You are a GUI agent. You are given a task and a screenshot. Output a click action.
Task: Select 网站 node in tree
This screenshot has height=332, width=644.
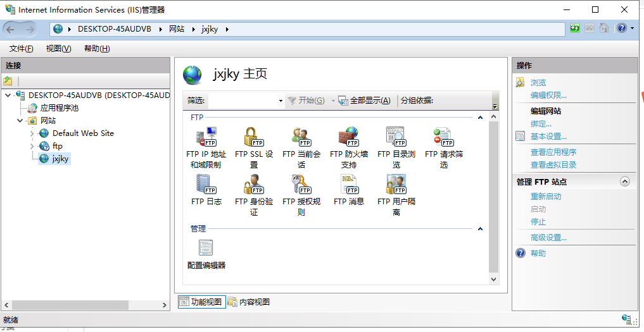pyautogui.click(x=47, y=121)
